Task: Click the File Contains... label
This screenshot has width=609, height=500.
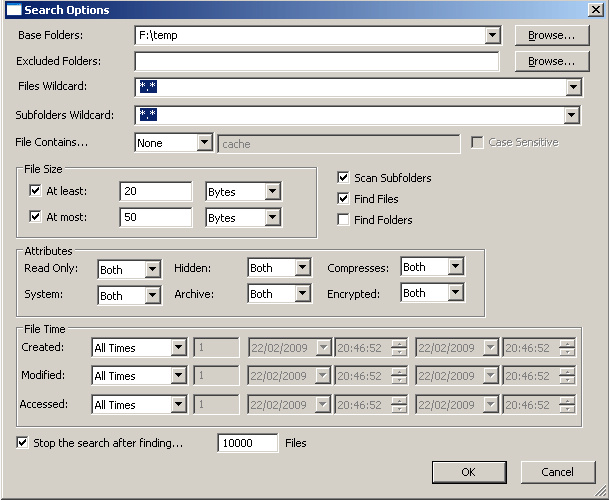Action: [x=52, y=142]
